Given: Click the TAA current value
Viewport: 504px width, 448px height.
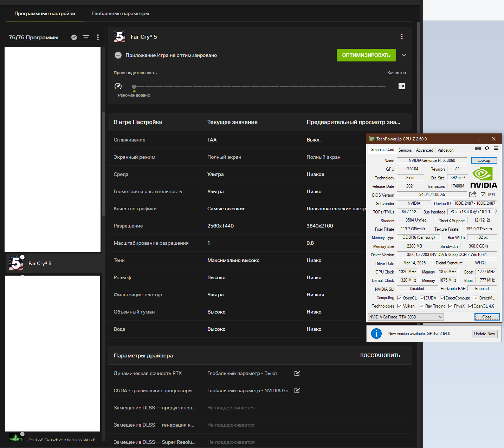Looking at the screenshot, I should (x=212, y=140).
